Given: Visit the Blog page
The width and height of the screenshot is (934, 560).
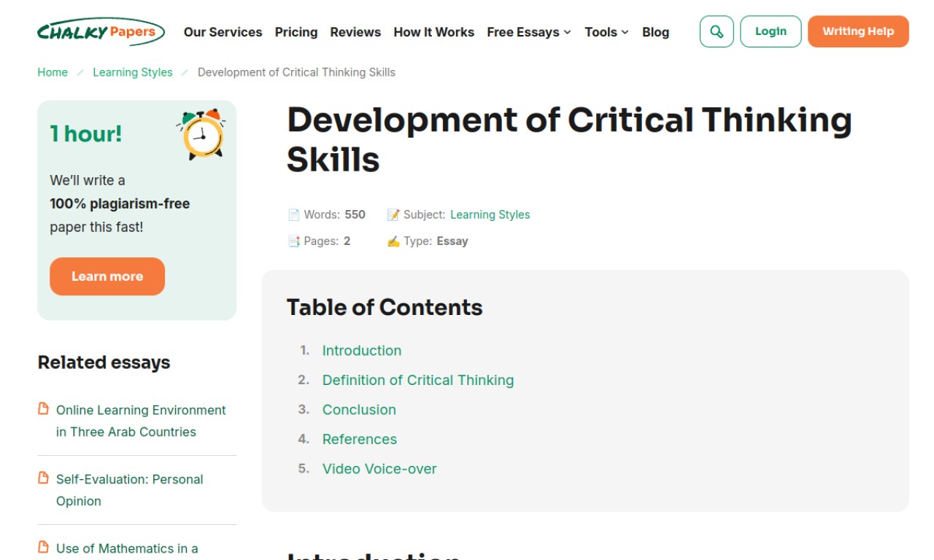Looking at the screenshot, I should coord(655,32).
